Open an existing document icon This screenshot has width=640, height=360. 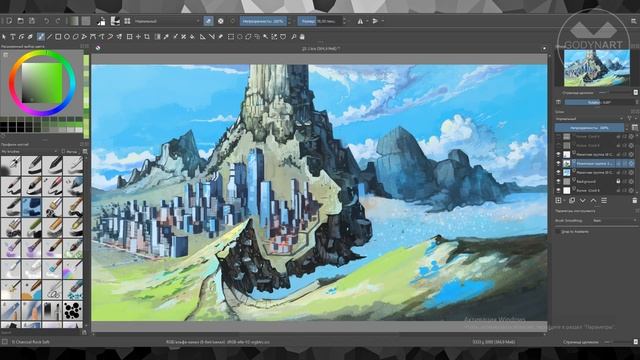point(20,21)
